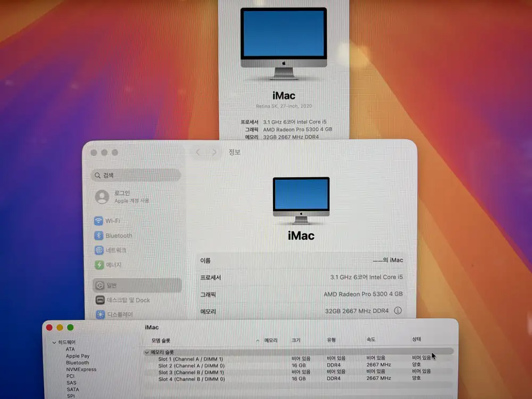Select Bluetooth in System Information tree
This screenshot has height=399, width=532.
(x=77, y=363)
